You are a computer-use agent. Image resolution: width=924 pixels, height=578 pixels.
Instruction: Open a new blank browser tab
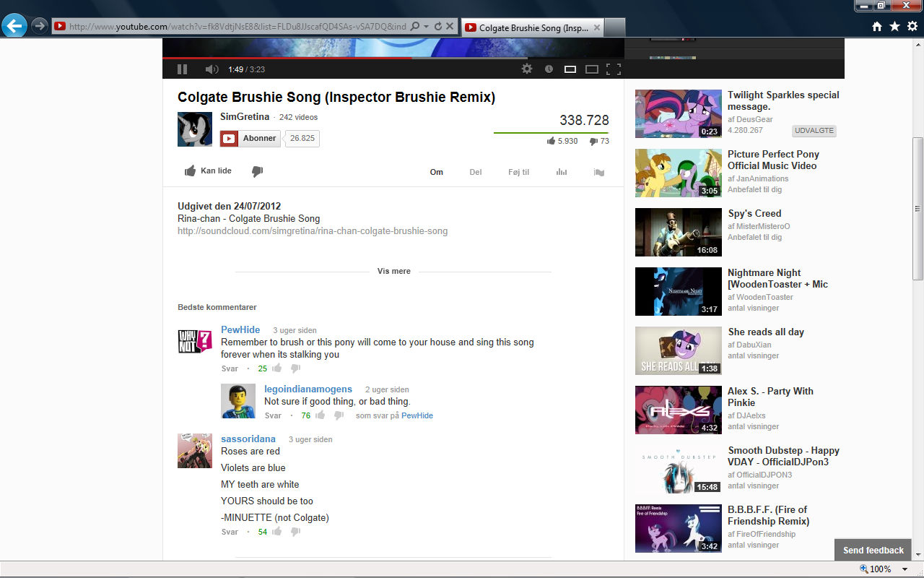(x=614, y=27)
